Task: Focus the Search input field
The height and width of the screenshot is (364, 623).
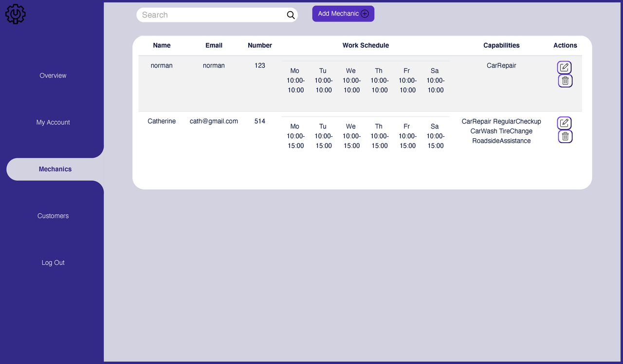Action: 217,15
